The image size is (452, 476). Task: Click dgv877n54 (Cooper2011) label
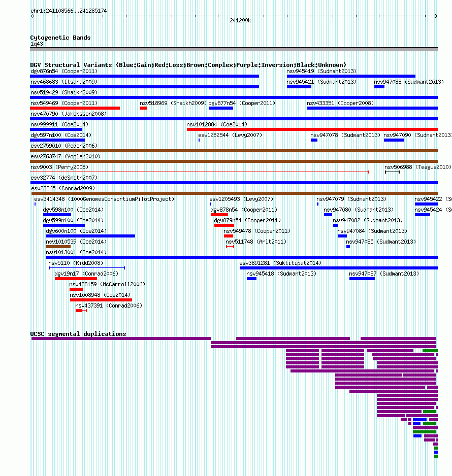coord(242,103)
